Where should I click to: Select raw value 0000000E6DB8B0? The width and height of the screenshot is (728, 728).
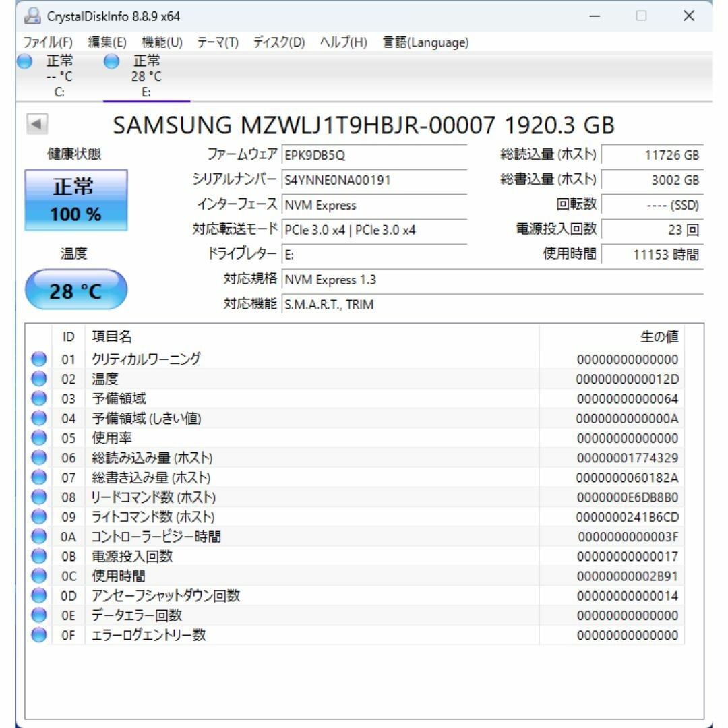click(628, 497)
